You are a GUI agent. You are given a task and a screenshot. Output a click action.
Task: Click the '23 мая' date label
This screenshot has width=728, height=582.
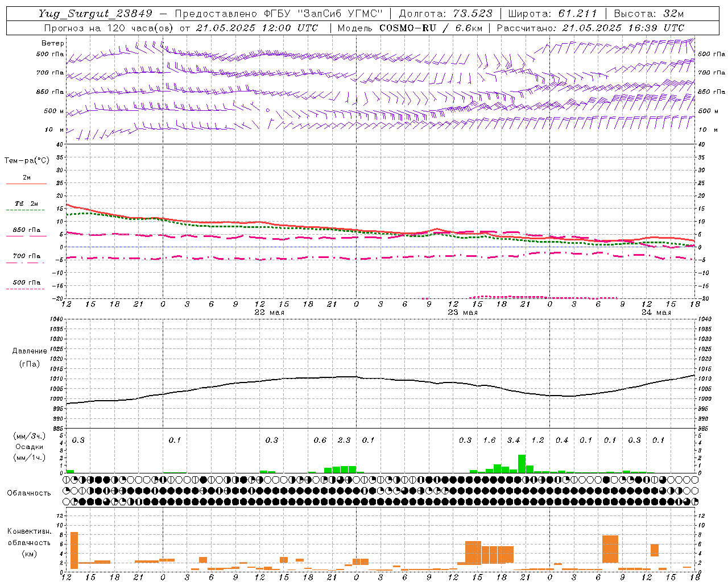click(463, 313)
